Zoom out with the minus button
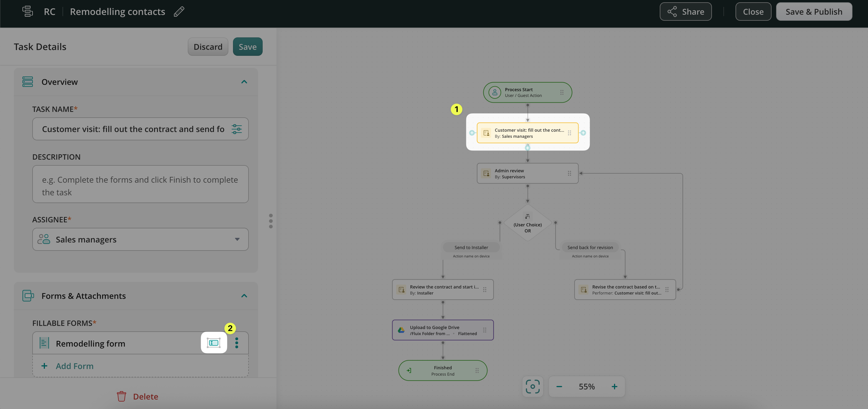The image size is (868, 409). click(x=559, y=387)
